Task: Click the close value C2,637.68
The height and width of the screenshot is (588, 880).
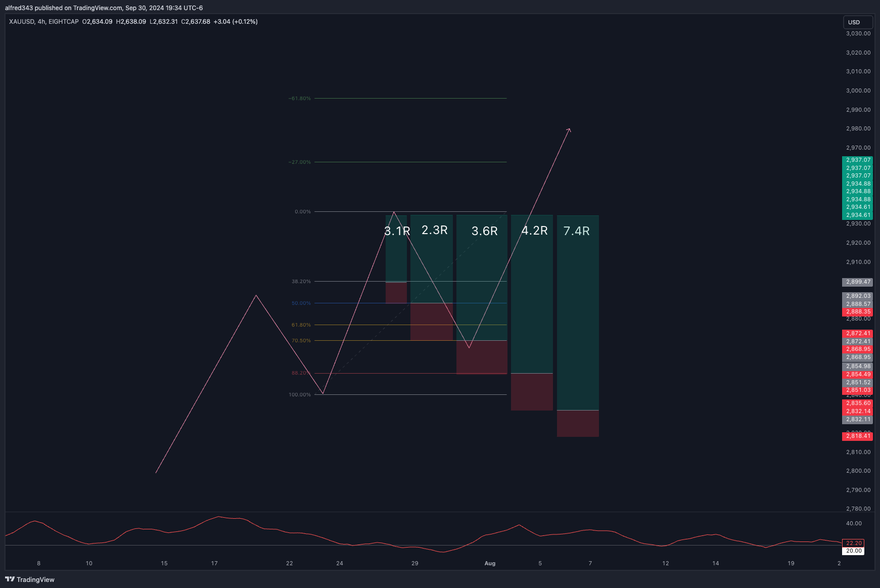Action: (196, 22)
